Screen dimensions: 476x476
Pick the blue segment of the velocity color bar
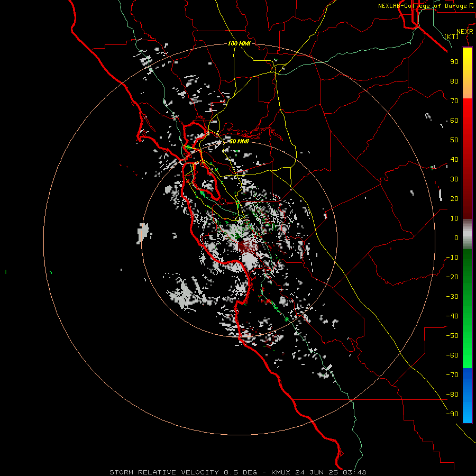(467, 396)
